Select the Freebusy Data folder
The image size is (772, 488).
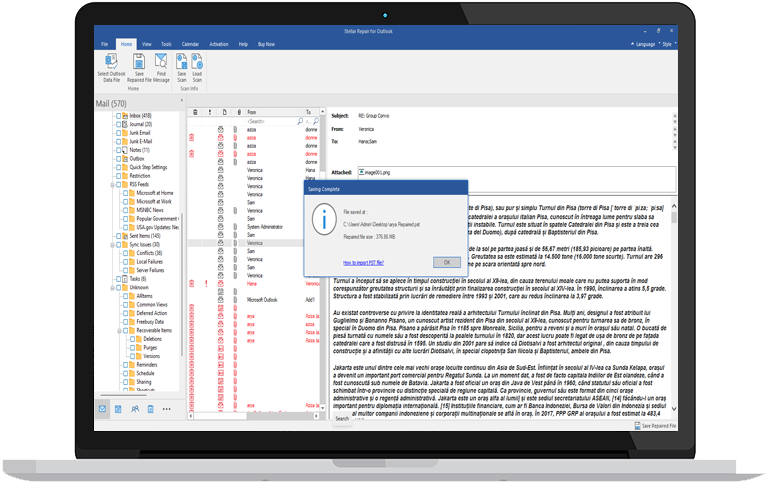[150, 322]
